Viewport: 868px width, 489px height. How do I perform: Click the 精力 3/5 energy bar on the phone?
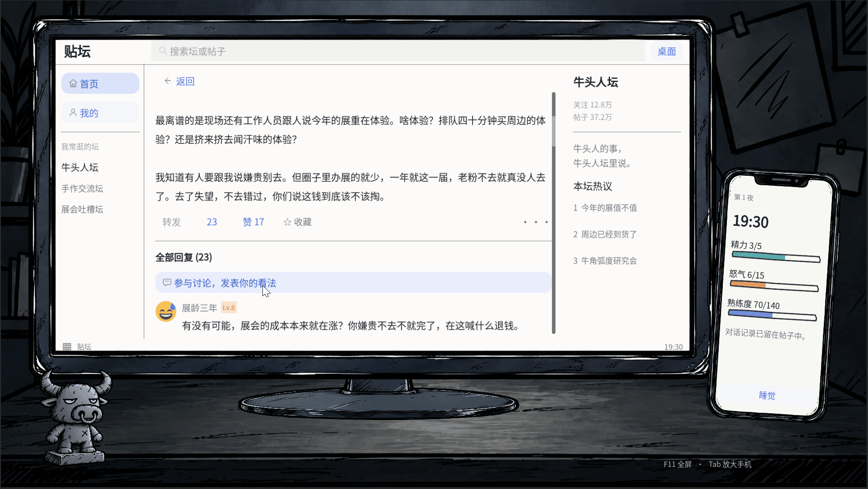[776, 257]
